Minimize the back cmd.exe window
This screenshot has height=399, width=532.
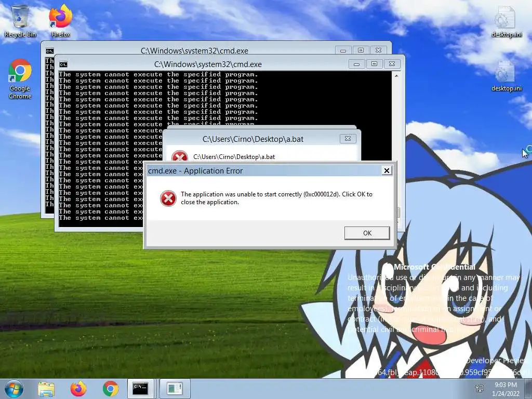[x=343, y=50]
